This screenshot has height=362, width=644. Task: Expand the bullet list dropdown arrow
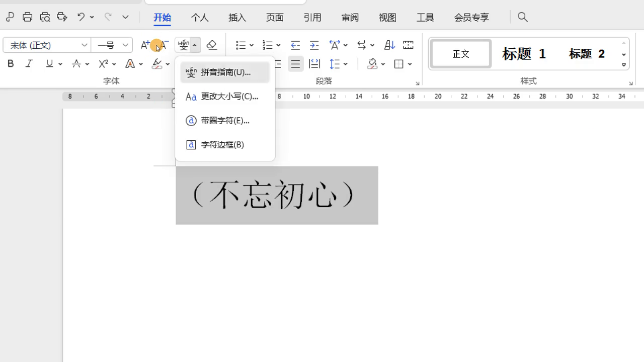[x=252, y=46]
